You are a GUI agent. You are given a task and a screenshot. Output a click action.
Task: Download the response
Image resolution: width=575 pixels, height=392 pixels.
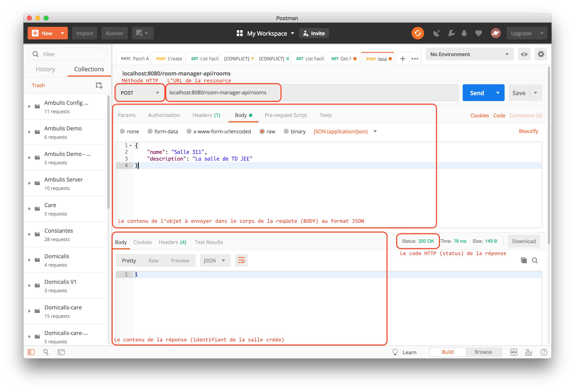point(524,241)
